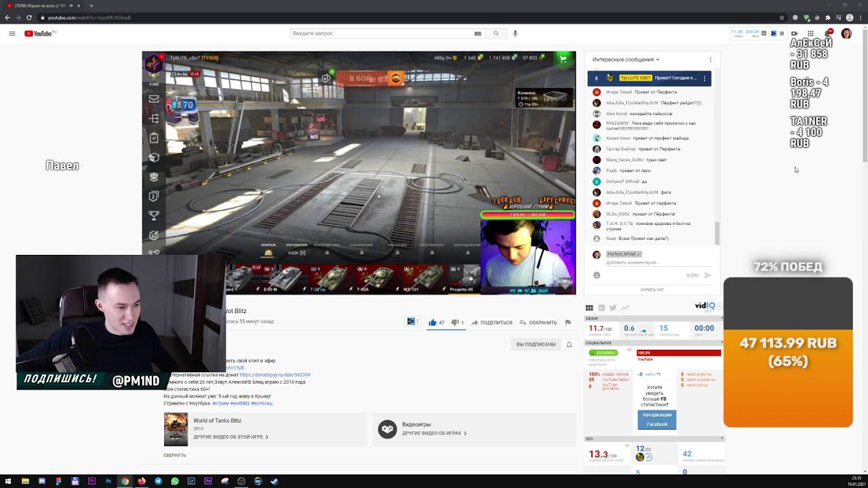
Task: Click the YouTube search input field
Action: pyautogui.click(x=380, y=33)
